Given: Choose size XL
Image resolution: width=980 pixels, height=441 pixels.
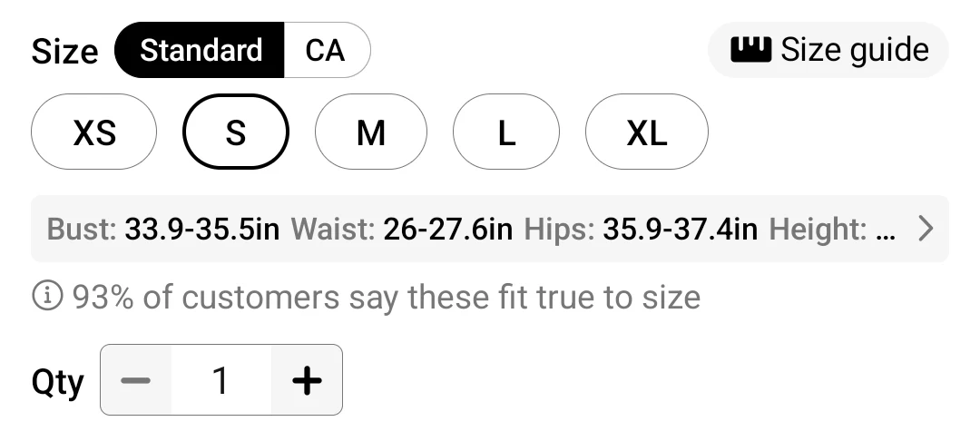Looking at the screenshot, I should pos(646,132).
